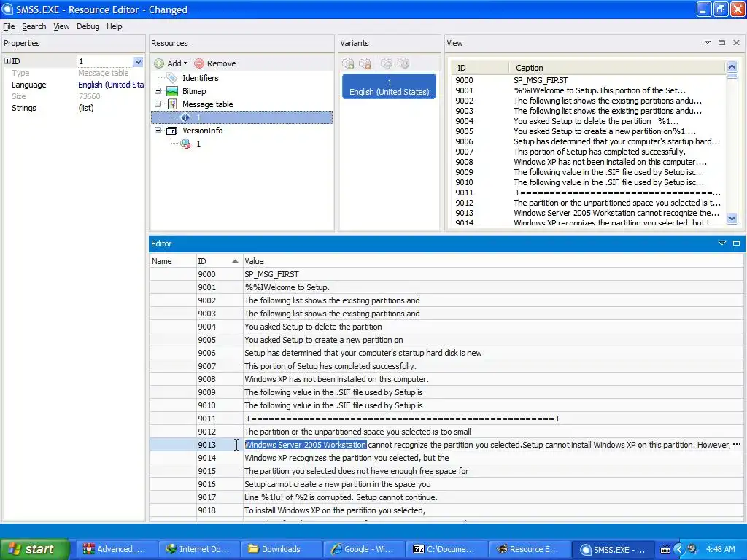Viewport: 747px width, 560px height.
Task: Click the Add variant icon in the Variants panel
Action: click(x=348, y=63)
